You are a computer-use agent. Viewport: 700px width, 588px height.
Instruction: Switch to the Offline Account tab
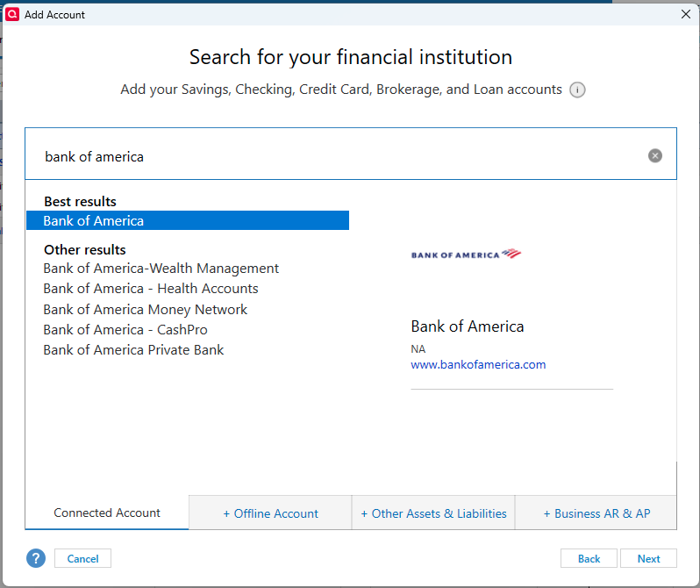270,513
